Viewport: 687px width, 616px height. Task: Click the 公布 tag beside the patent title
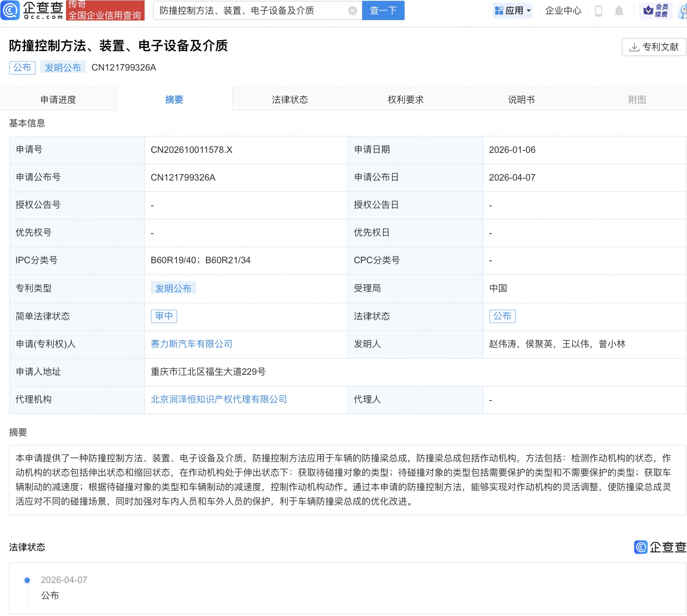[22, 68]
